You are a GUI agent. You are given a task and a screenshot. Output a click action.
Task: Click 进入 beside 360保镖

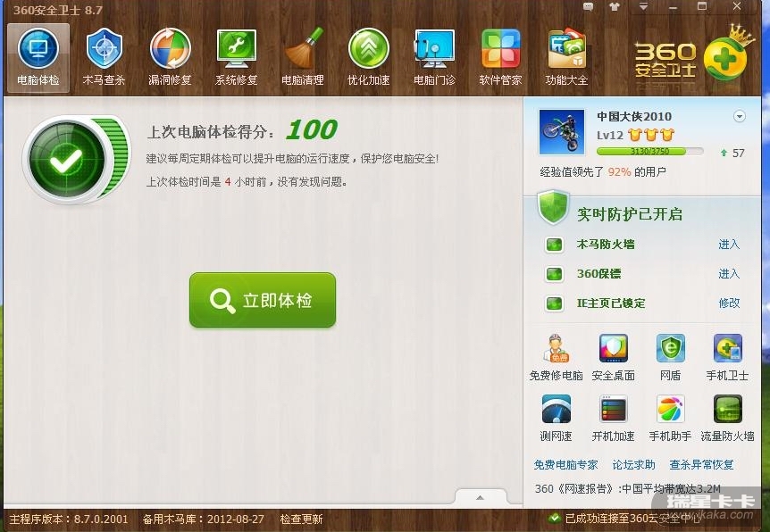point(729,274)
